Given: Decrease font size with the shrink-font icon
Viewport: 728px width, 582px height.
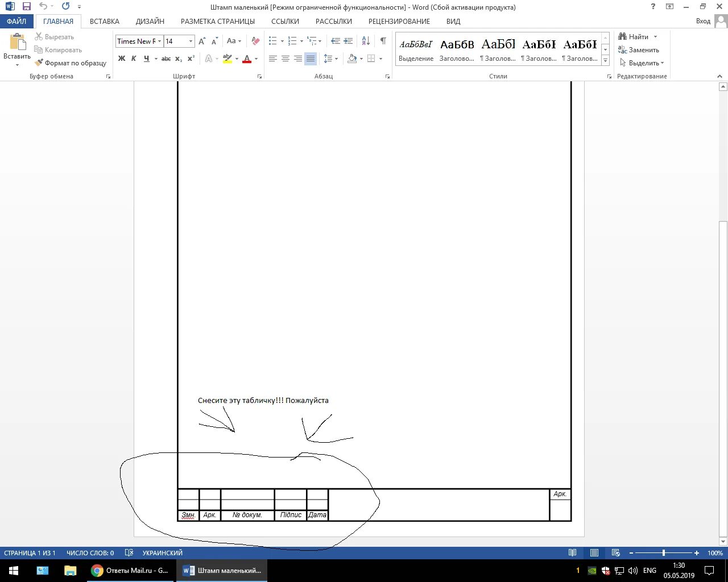Looking at the screenshot, I should pyautogui.click(x=214, y=41).
